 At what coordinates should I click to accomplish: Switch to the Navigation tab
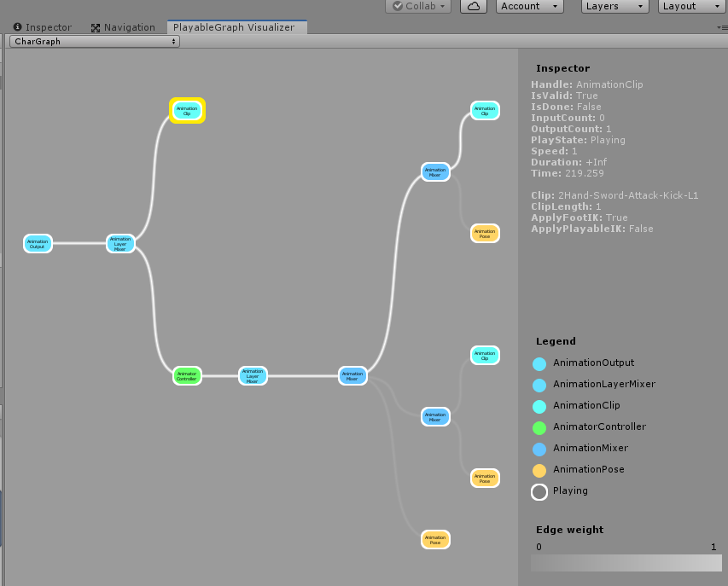124,26
